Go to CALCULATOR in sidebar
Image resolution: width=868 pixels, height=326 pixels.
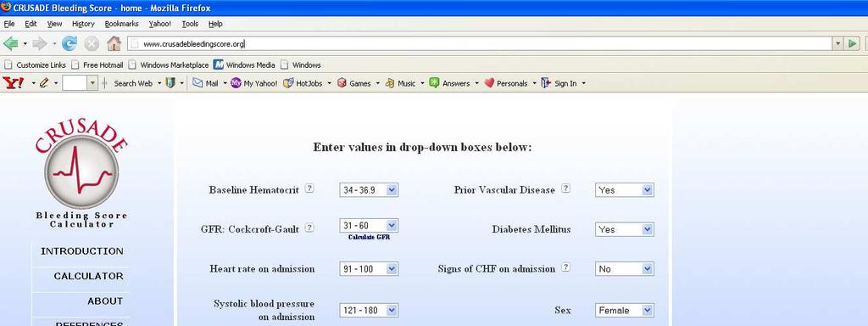88,276
